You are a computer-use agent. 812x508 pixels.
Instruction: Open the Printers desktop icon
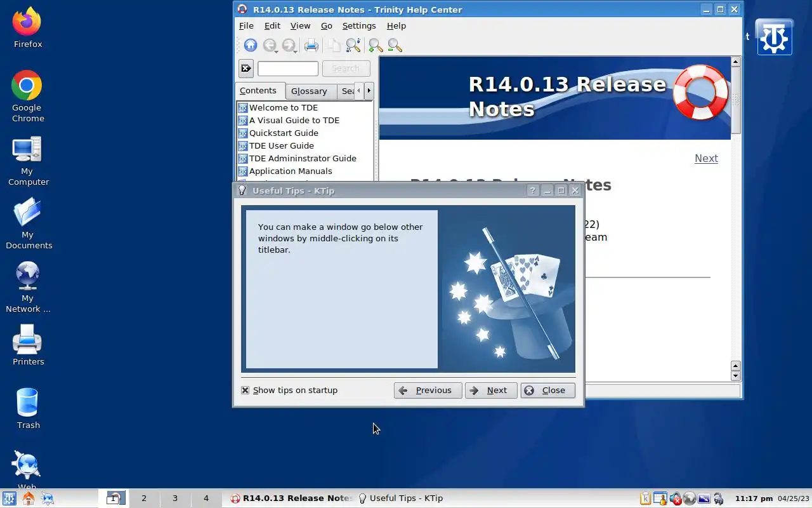[27, 345]
